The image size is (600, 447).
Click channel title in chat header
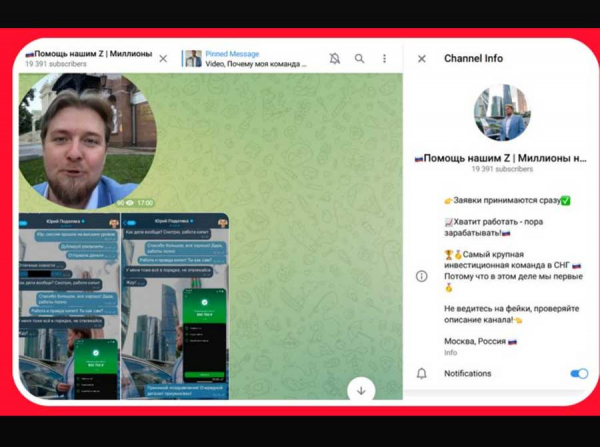pos(88,54)
